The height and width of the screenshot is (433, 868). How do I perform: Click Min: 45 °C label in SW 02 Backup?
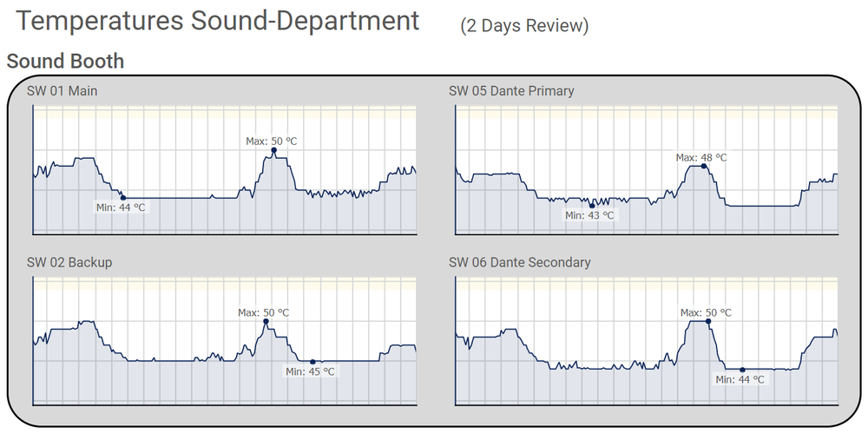[x=311, y=371]
